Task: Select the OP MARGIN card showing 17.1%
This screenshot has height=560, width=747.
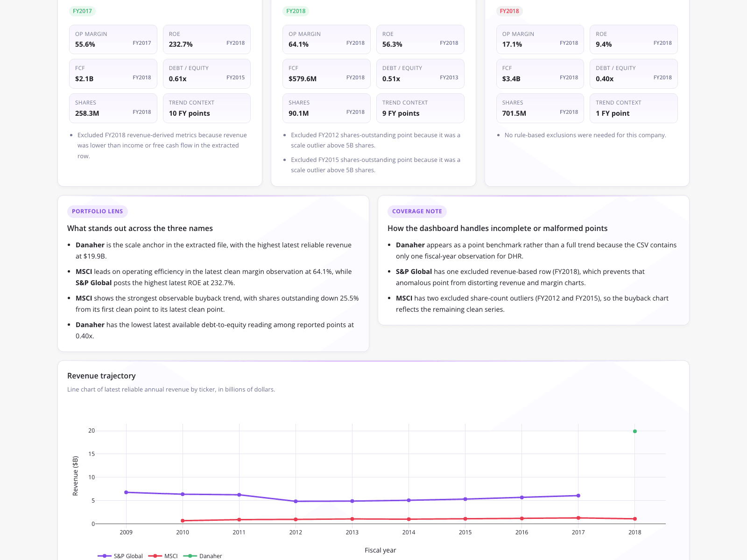Action: [540, 39]
